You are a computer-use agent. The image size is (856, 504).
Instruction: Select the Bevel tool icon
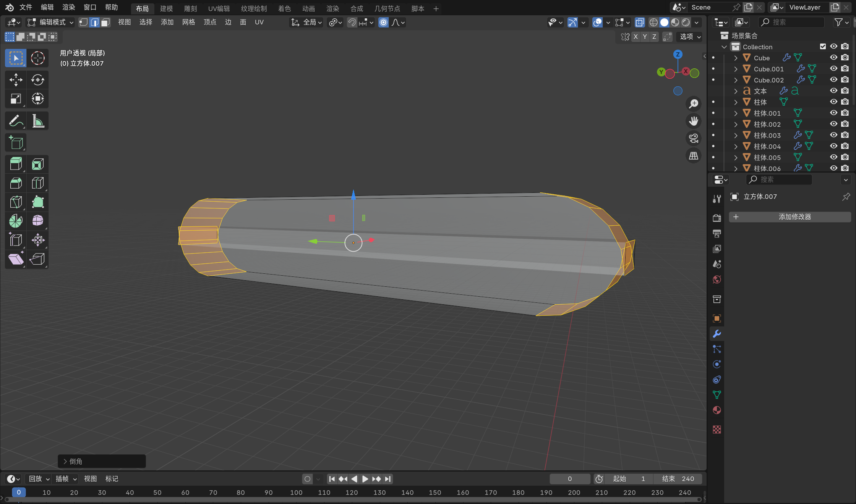click(16, 183)
